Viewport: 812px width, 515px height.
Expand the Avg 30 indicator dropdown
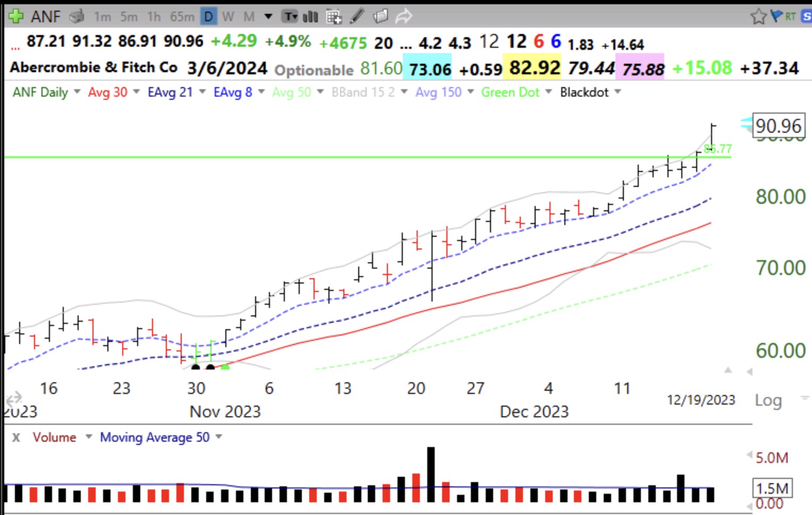[x=136, y=92]
